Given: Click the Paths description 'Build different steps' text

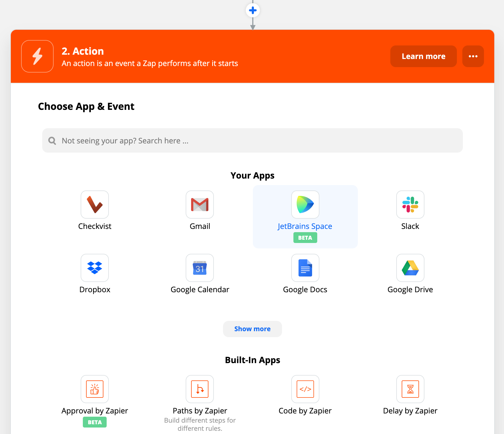Looking at the screenshot, I should [x=200, y=424].
